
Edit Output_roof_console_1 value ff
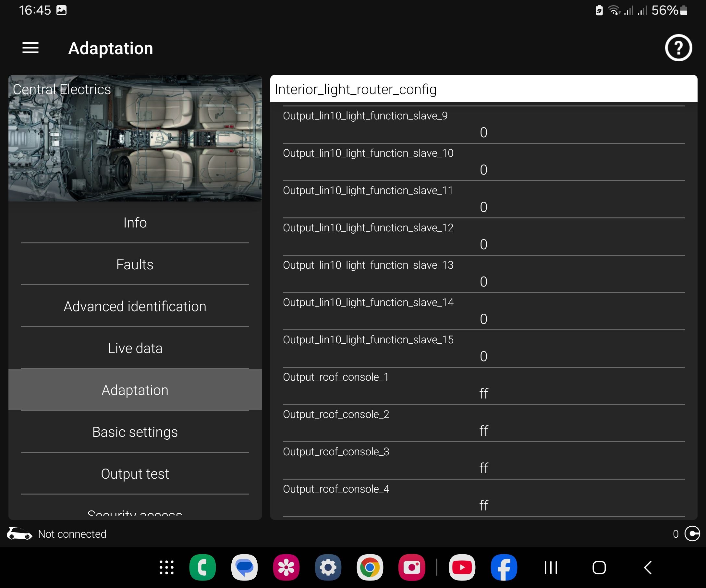click(483, 393)
